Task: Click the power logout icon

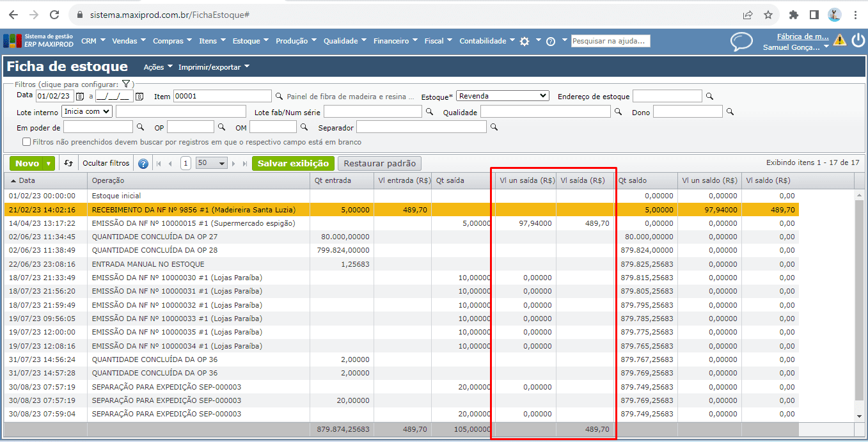Action: [858, 40]
